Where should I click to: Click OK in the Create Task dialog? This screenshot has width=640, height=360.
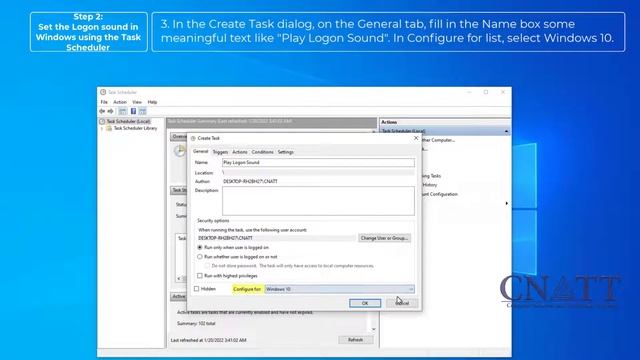pyautogui.click(x=365, y=303)
